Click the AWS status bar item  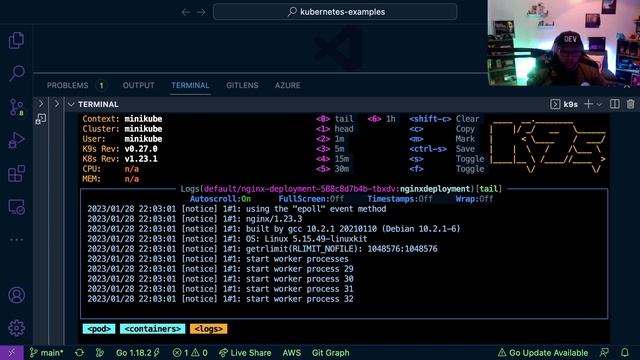291,353
